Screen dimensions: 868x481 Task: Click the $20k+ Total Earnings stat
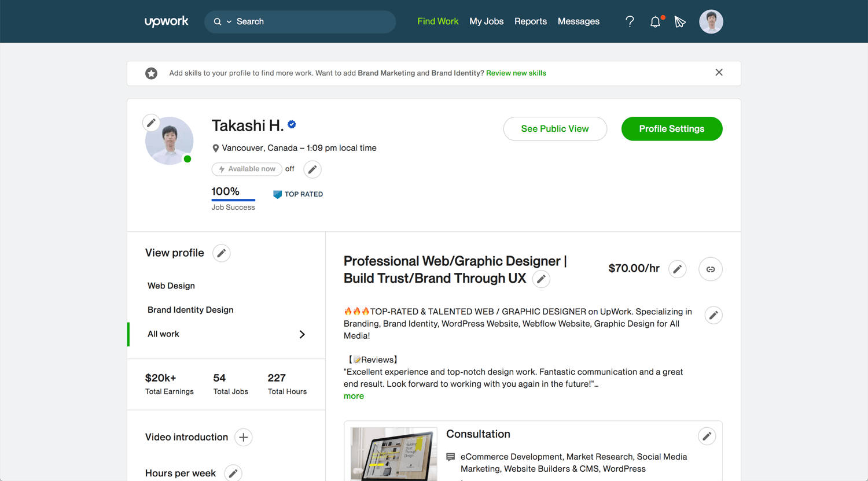[x=170, y=384]
